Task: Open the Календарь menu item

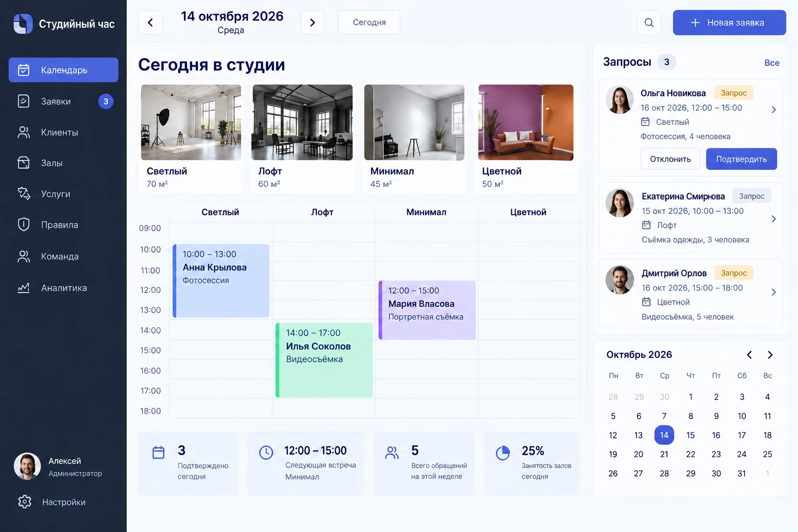Action: (63, 70)
